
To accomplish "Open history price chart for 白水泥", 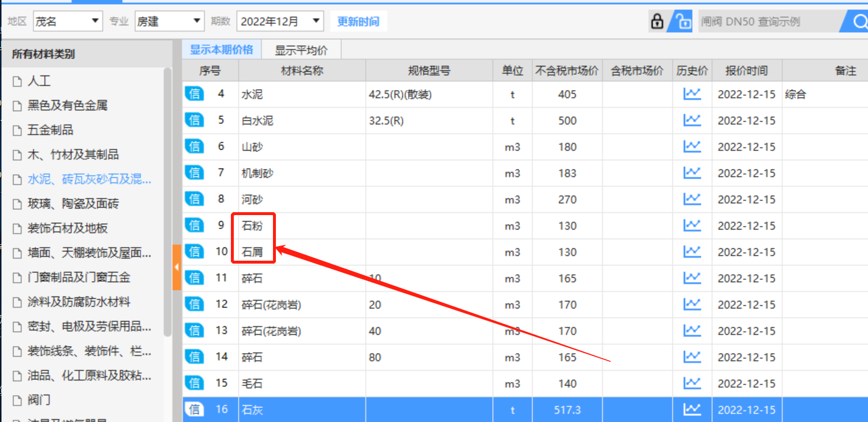I will pos(692,120).
